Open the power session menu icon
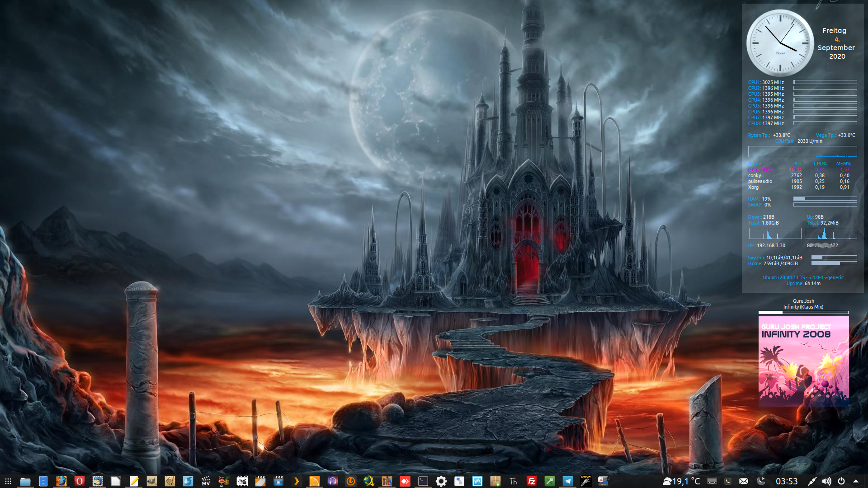868x488 pixels. point(841,481)
